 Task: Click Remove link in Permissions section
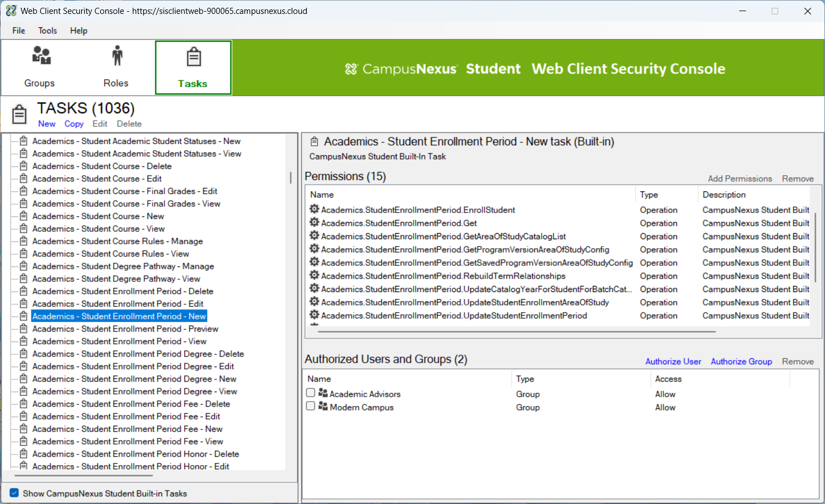798,179
